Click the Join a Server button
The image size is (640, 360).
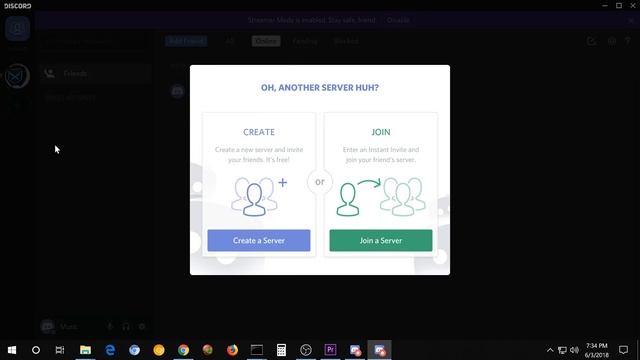click(x=381, y=240)
